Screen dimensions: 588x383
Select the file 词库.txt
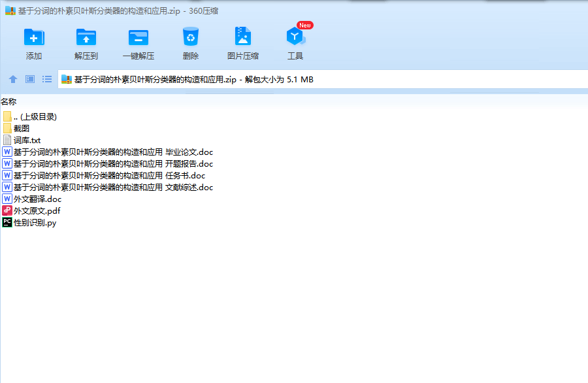click(22, 141)
